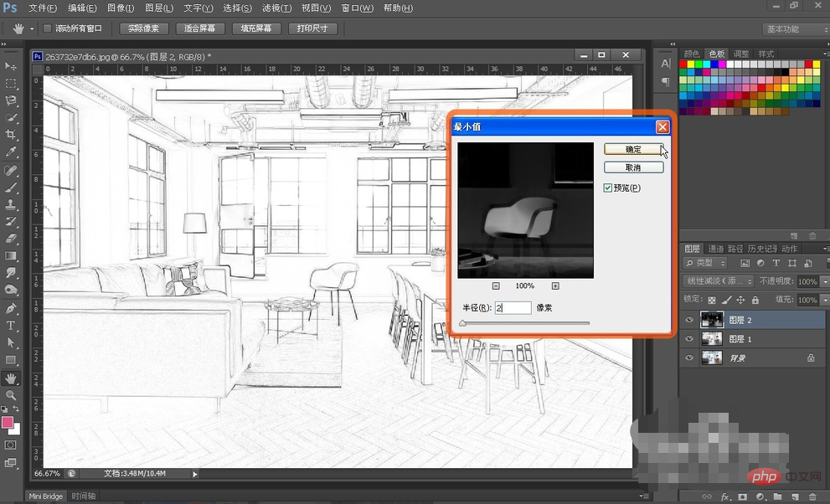Screen dimensions: 830x504
Task: Switch to the 通道 channels tab
Action: [715, 249]
